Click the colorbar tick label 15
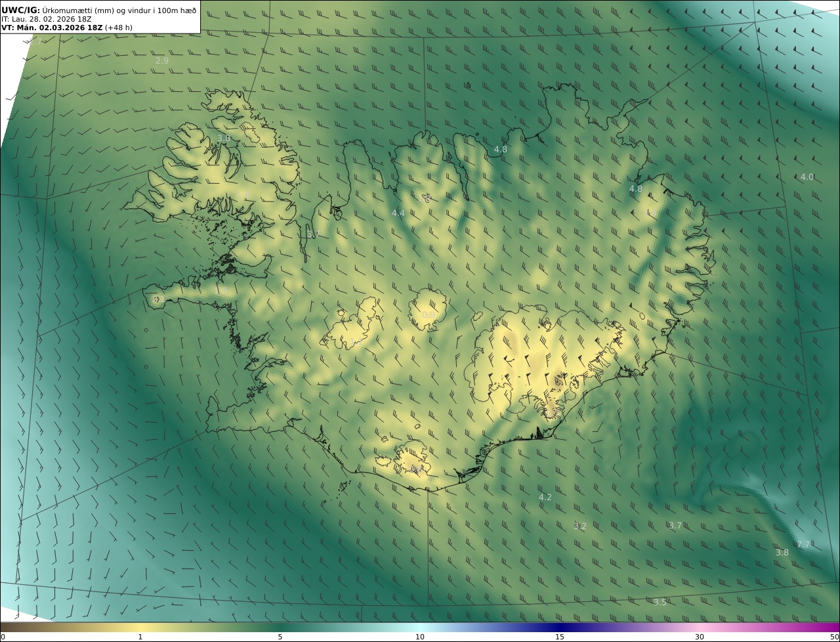Image resolution: width=840 pixels, height=642 pixels. 560,637
